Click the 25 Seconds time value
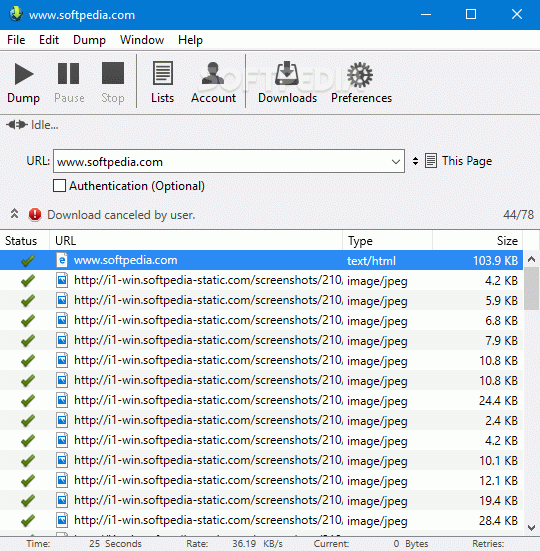Screen dimensions: 540x551 [115, 544]
